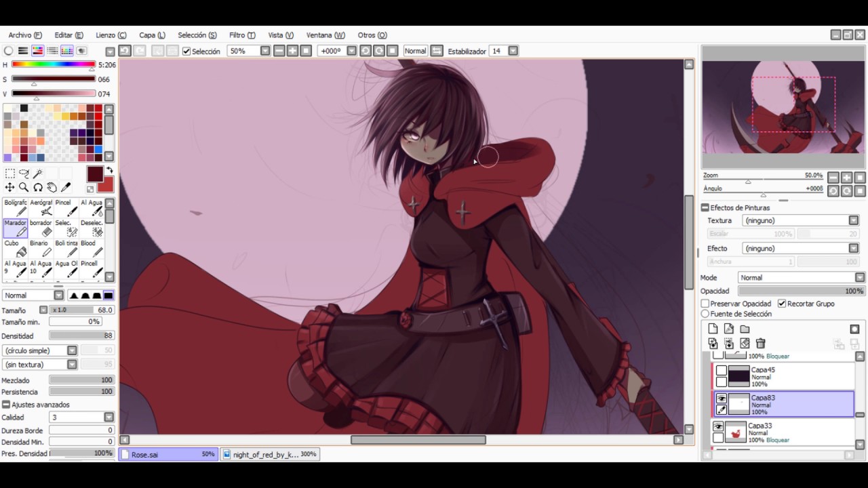Select the Bolígrafo pen tool
Viewport: 868px width, 488px height.
point(16,208)
